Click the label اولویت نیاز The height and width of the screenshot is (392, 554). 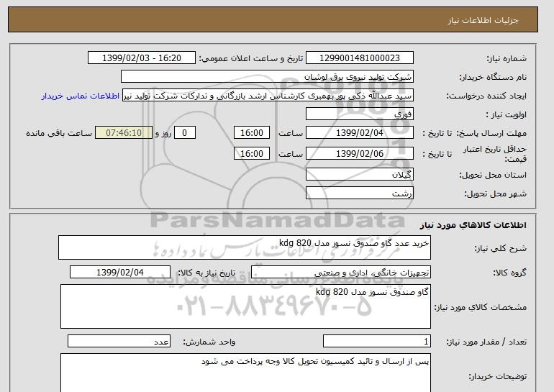pos(507,115)
